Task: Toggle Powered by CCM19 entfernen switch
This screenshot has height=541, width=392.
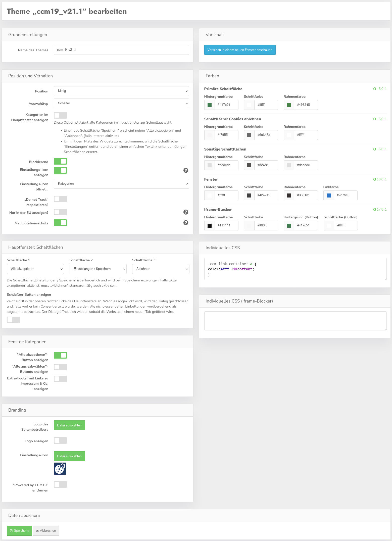Action: click(x=60, y=484)
